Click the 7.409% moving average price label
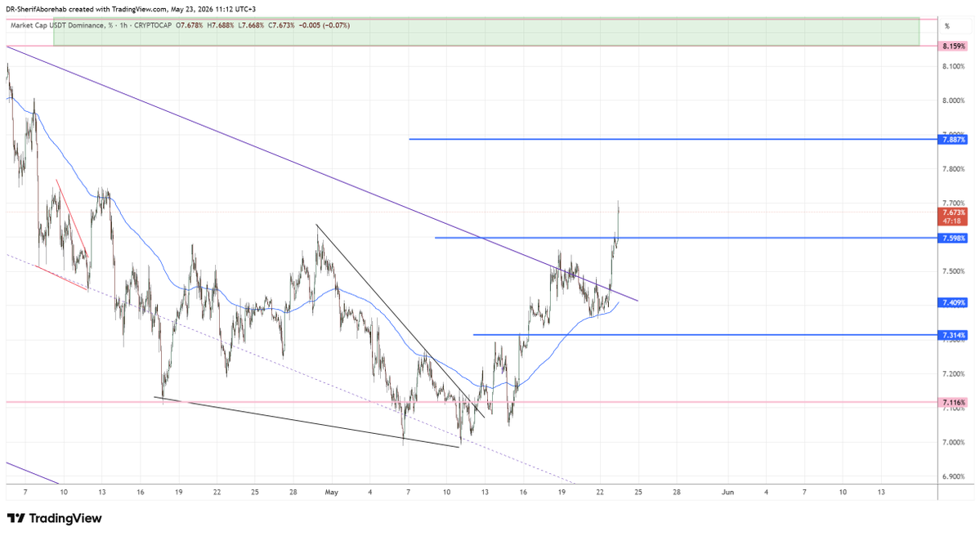 point(954,303)
